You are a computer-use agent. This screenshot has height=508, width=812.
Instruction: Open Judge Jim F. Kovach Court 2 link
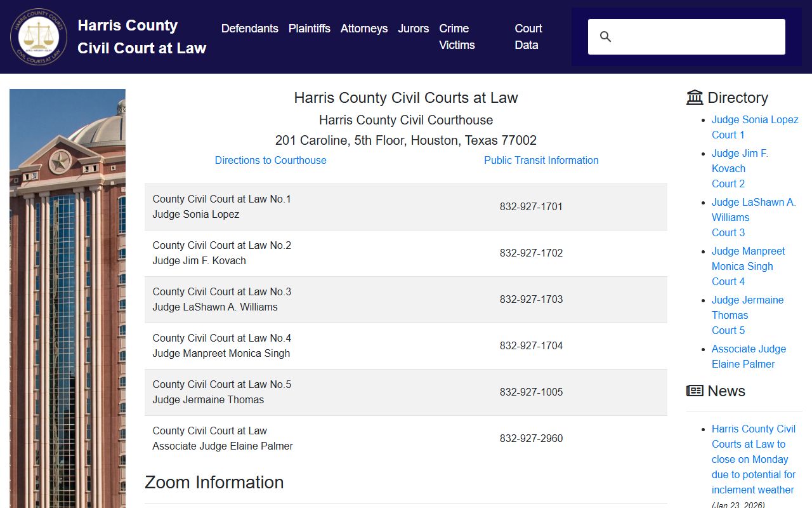740,168
